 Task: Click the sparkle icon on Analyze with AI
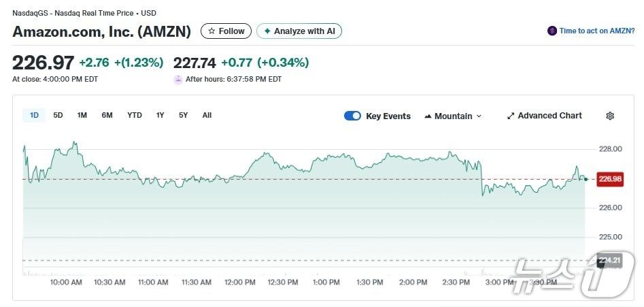pyautogui.click(x=267, y=31)
